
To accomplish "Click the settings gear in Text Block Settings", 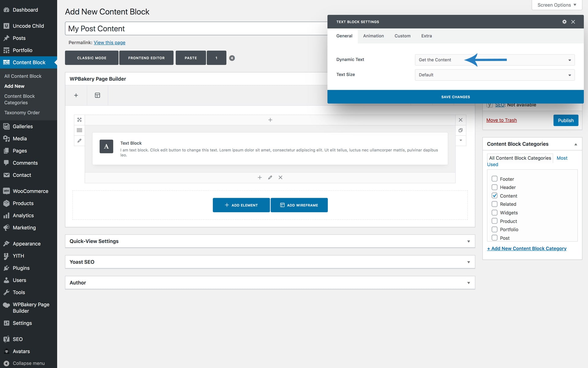I will tap(564, 22).
